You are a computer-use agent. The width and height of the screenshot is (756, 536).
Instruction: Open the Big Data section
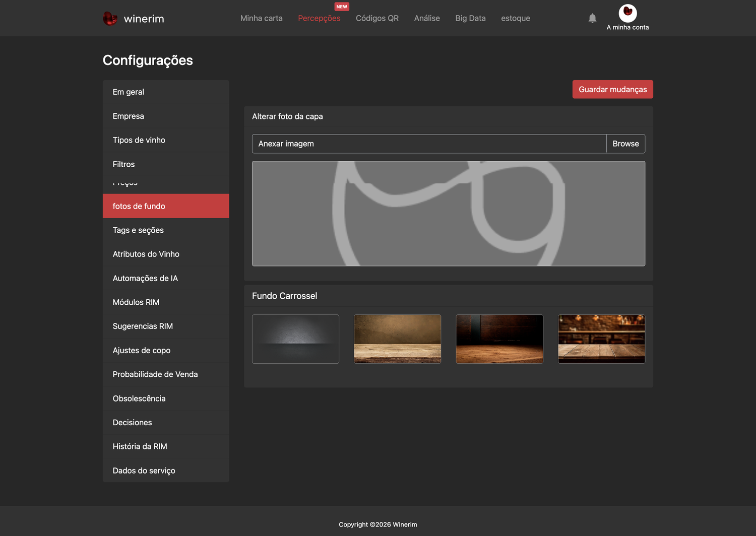pyautogui.click(x=470, y=18)
